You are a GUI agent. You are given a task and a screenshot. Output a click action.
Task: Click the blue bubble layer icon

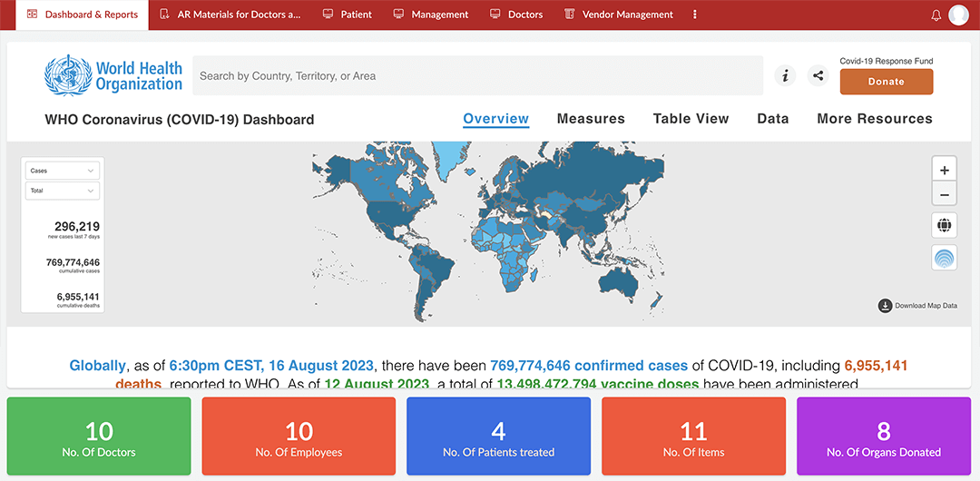tap(945, 258)
